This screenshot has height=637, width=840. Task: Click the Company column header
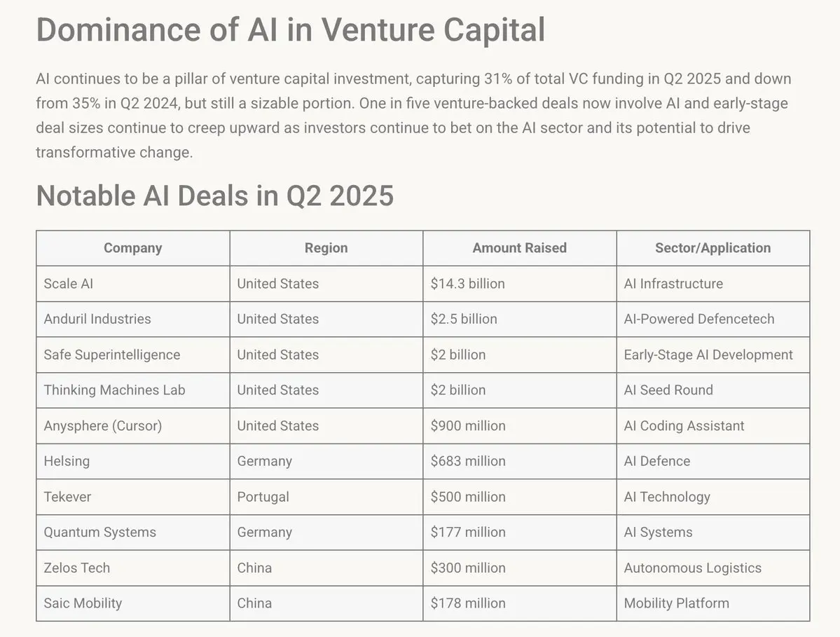pyautogui.click(x=133, y=248)
